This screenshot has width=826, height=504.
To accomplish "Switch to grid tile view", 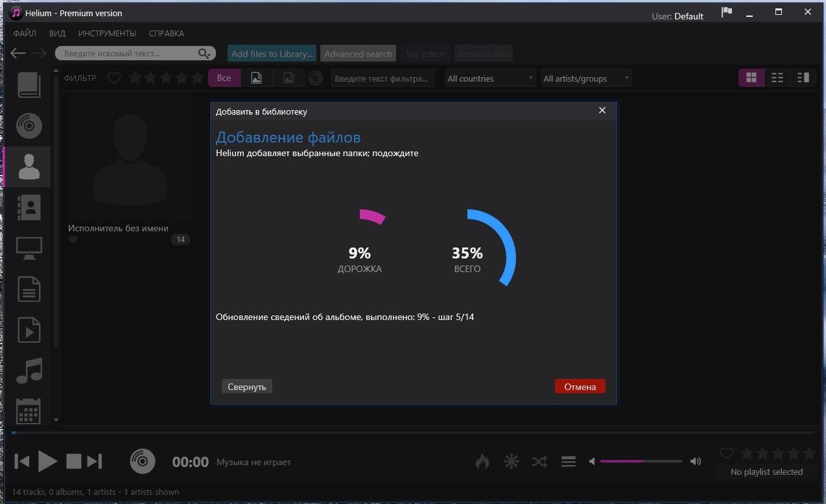I will [751, 78].
